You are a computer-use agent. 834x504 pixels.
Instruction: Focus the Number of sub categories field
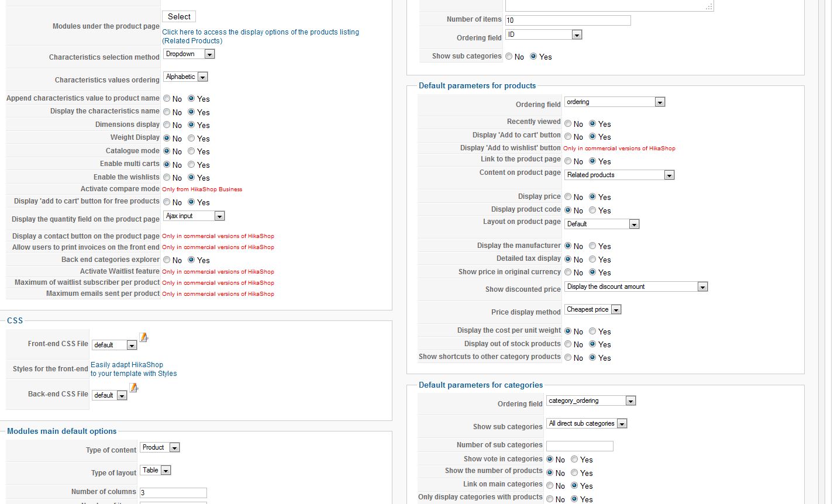(x=579, y=446)
